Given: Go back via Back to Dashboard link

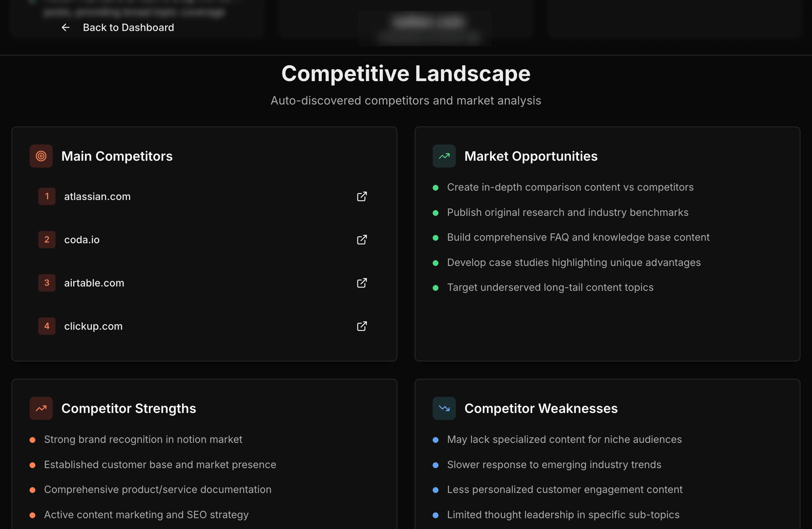Looking at the screenshot, I should (x=128, y=27).
